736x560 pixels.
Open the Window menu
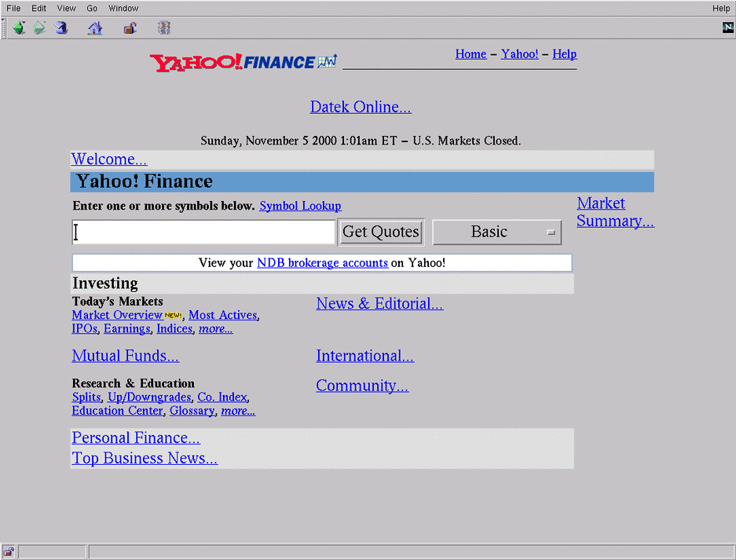(x=123, y=8)
